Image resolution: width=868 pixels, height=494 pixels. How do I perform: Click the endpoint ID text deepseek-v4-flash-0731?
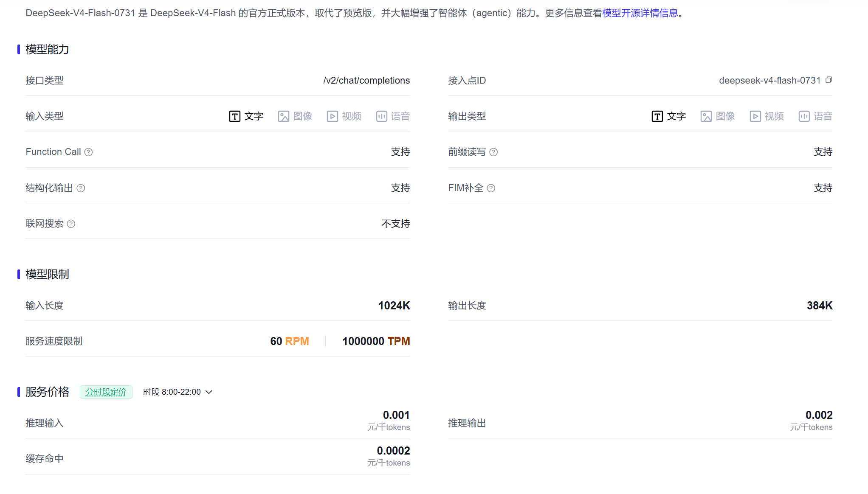pyautogui.click(x=769, y=81)
